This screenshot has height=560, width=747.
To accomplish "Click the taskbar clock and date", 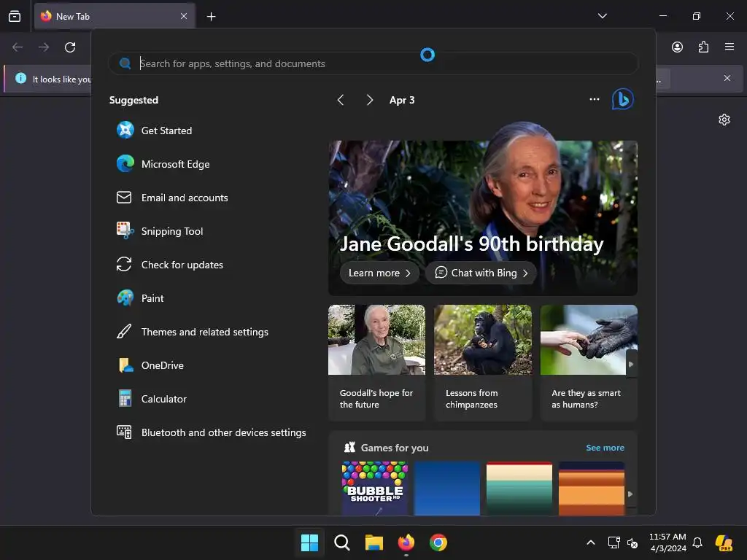I will pos(668,542).
